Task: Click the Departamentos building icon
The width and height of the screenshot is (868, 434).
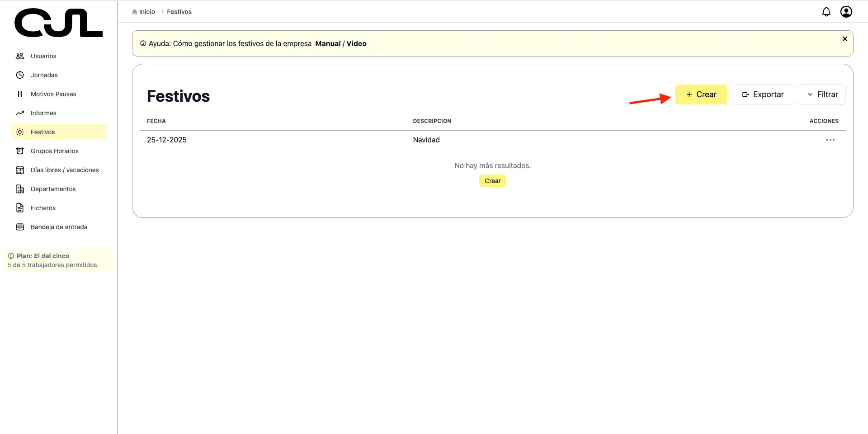Action: 20,189
